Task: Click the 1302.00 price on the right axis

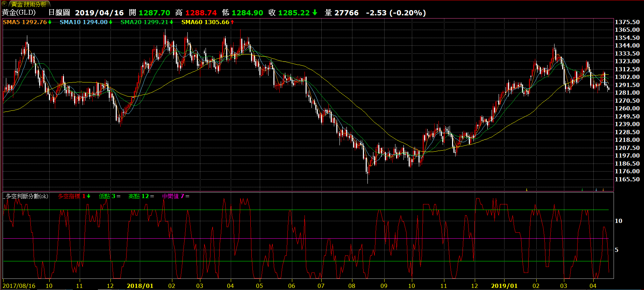Action: [627, 77]
